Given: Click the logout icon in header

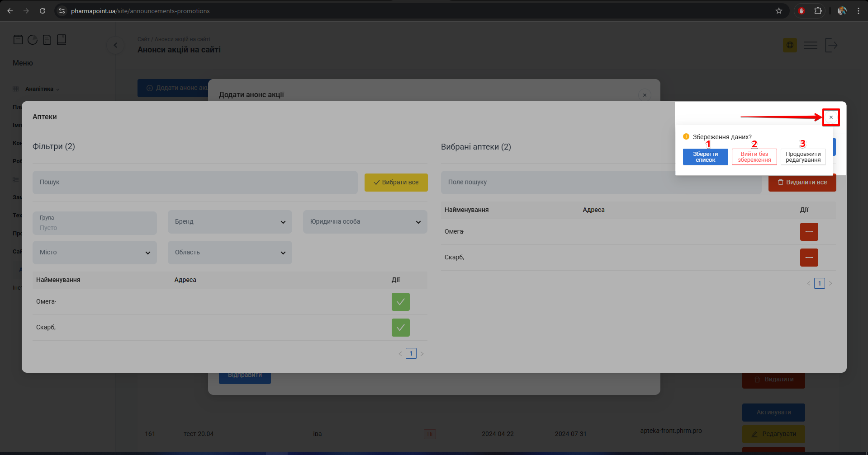Looking at the screenshot, I should click(831, 45).
